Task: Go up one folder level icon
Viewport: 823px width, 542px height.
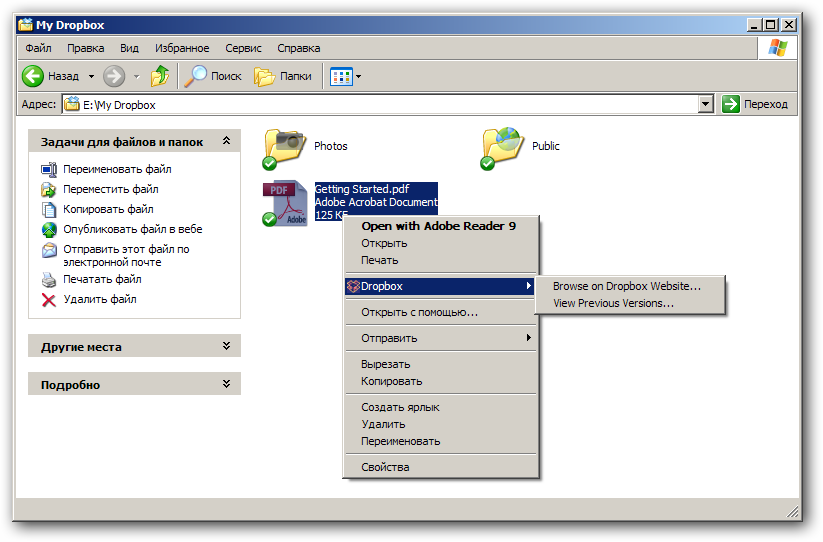Action: (x=160, y=76)
